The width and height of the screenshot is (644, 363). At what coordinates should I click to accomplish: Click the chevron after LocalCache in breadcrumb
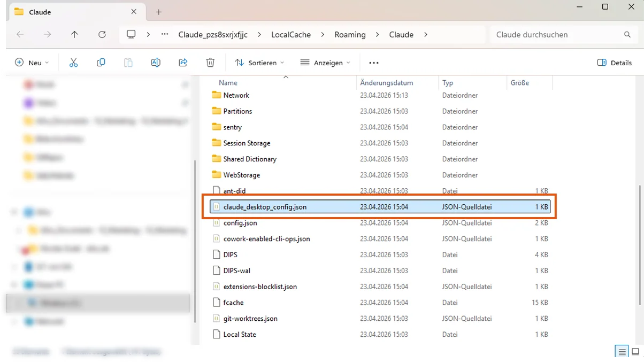323,35
